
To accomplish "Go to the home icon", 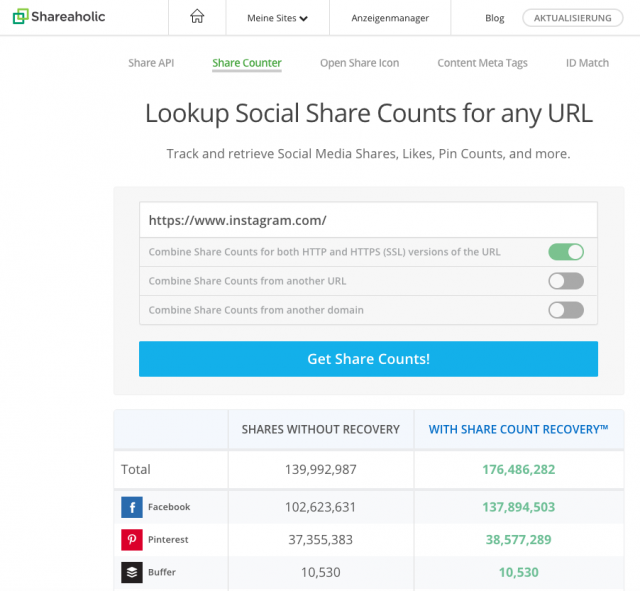I will point(197,16).
